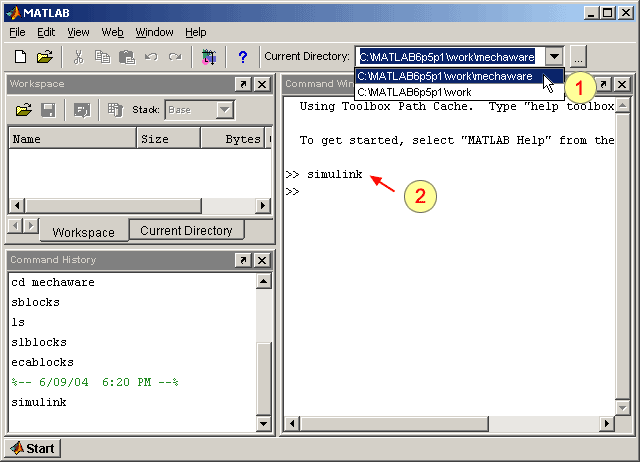The width and height of the screenshot is (640, 462).
Task: Switch to the Current Directory tab
Action: [187, 231]
